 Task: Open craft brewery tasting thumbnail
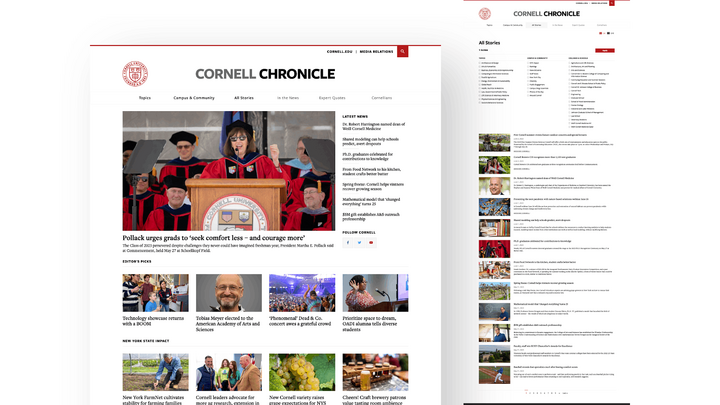click(375, 372)
